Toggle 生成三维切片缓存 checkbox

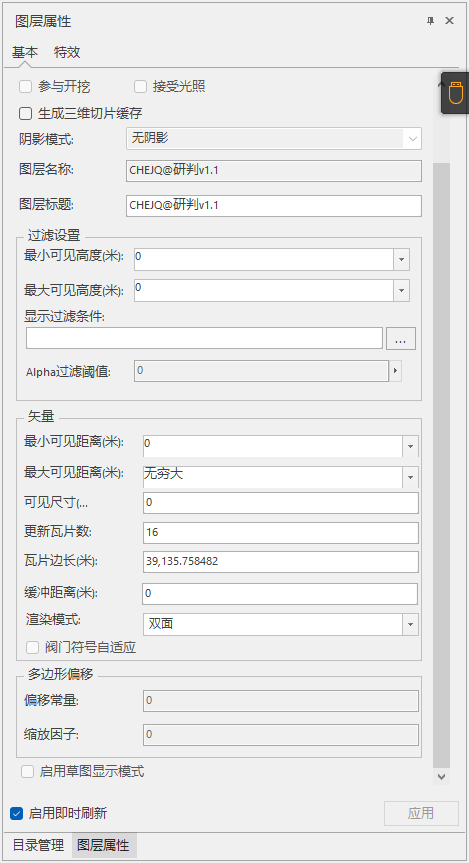tap(25, 114)
